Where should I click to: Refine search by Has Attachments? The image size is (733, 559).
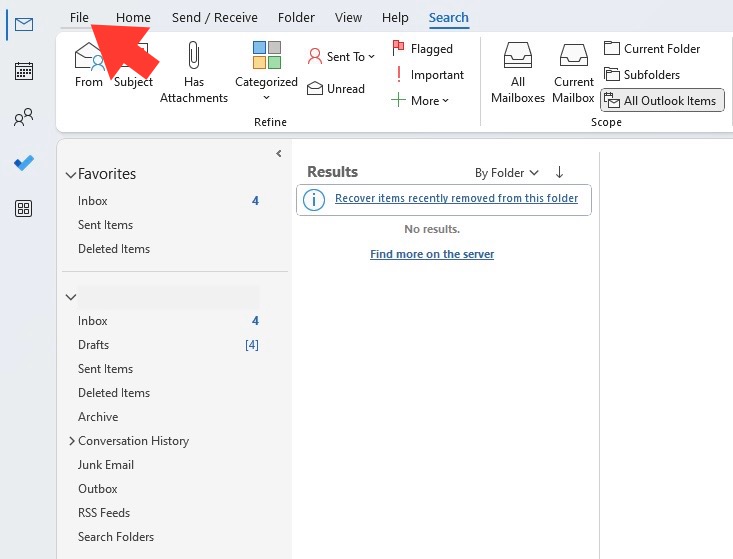[x=194, y=72]
